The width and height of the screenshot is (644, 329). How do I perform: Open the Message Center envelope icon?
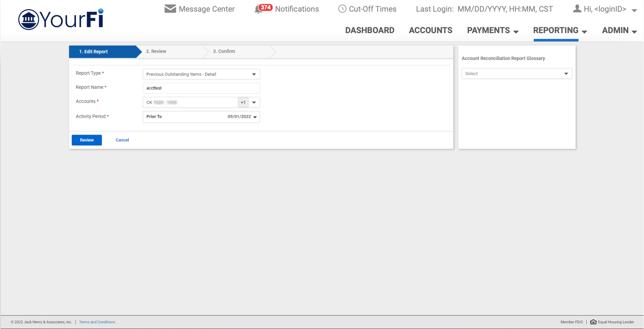click(170, 9)
